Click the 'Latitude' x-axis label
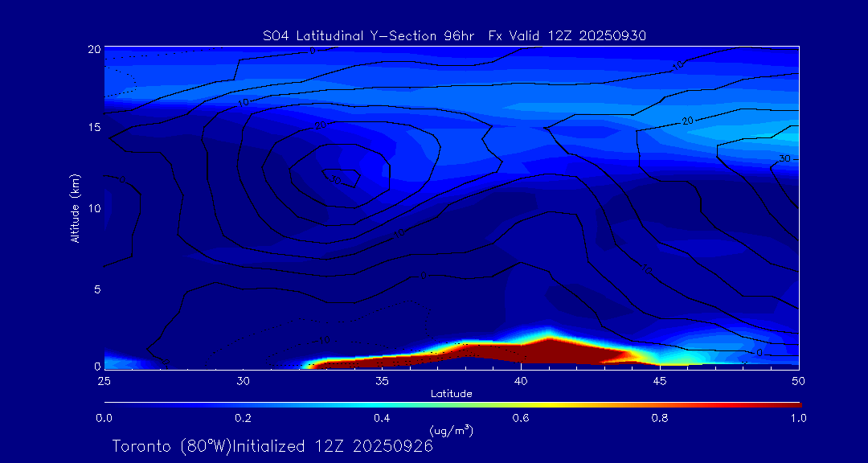 (451, 394)
